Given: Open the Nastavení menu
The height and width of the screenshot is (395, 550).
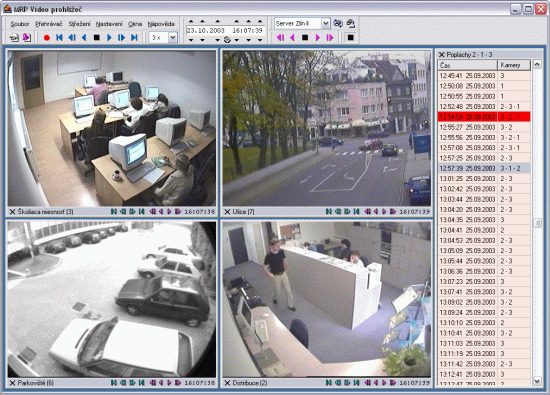Looking at the screenshot, I should click(x=109, y=24).
